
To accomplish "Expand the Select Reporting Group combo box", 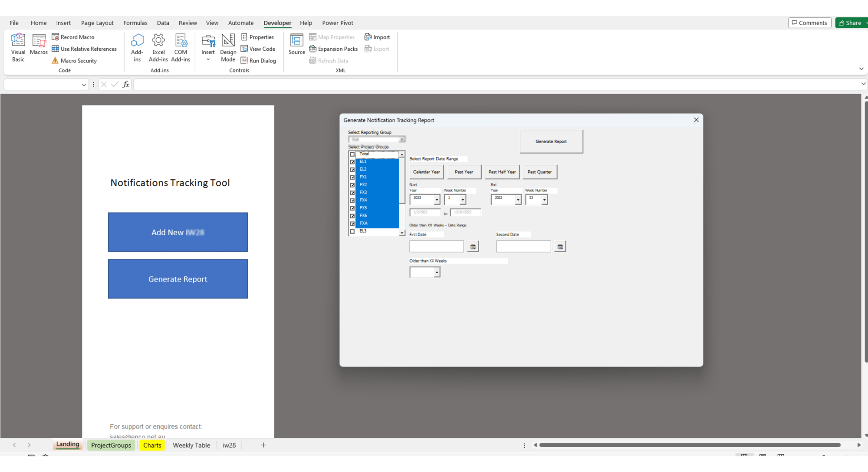I will (402, 139).
